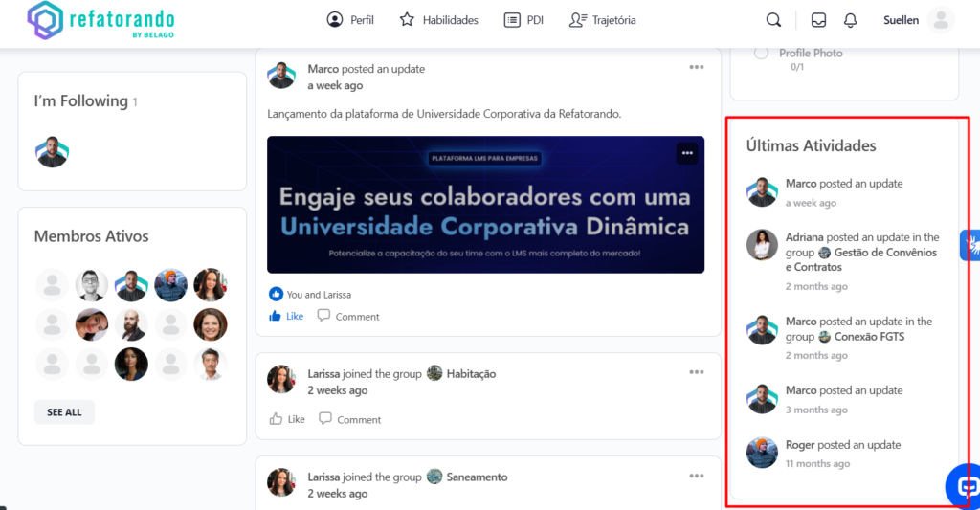Click the blue chat widget icon
The height and width of the screenshot is (510, 980).
coord(964,485)
